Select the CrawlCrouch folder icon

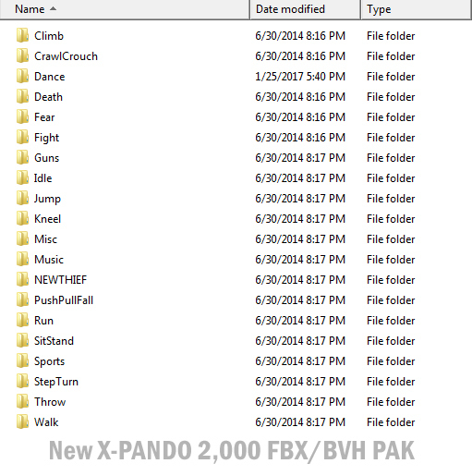click(x=22, y=55)
